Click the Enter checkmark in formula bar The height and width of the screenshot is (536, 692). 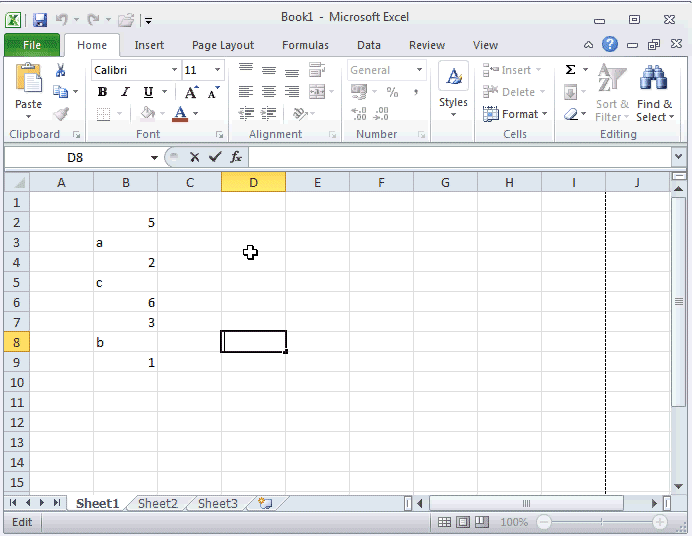tap(215, 157)
